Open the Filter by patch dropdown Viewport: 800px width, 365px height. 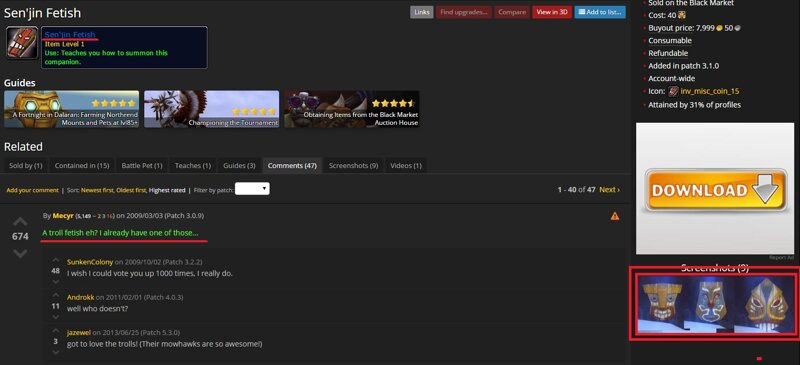(252, 189)
